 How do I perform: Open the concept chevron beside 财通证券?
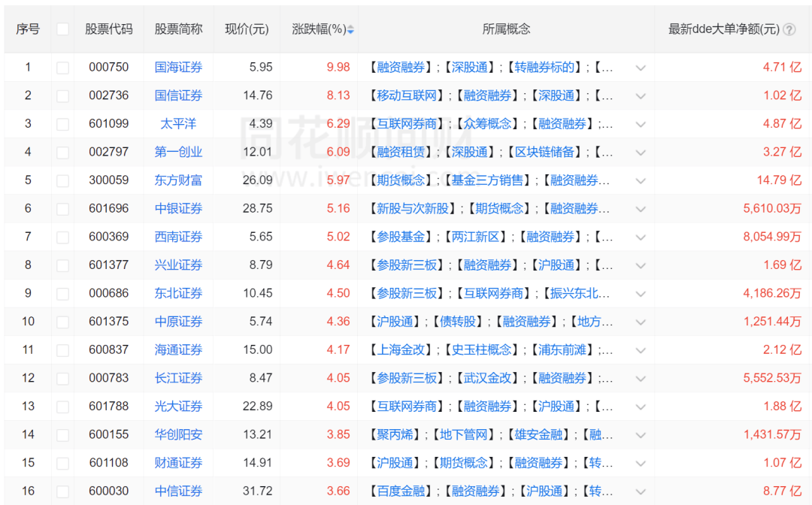641,462
